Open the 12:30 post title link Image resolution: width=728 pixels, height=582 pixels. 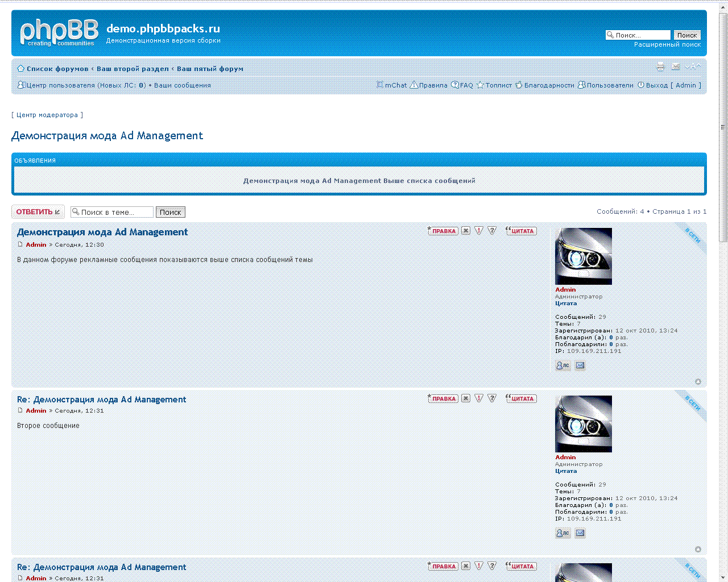[x=102, y=232]
